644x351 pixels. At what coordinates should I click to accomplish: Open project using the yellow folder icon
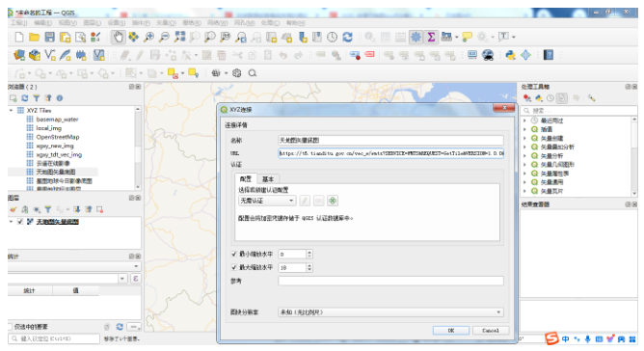34,38
